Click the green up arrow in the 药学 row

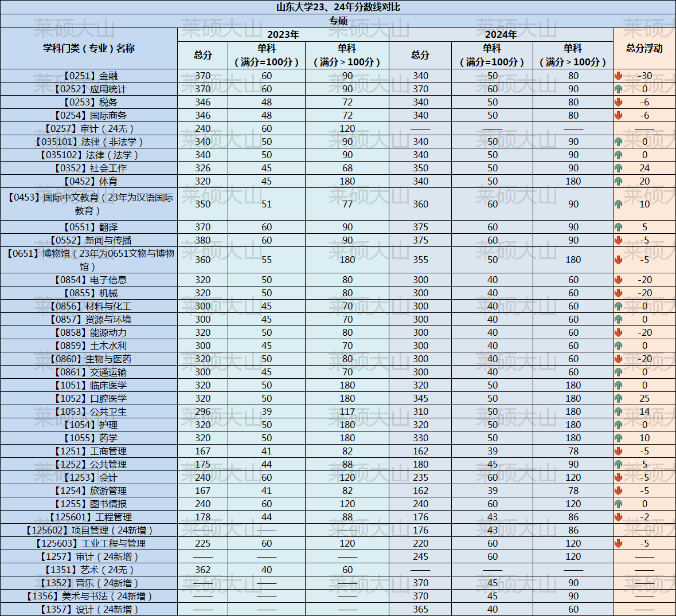tap(618, 438)
